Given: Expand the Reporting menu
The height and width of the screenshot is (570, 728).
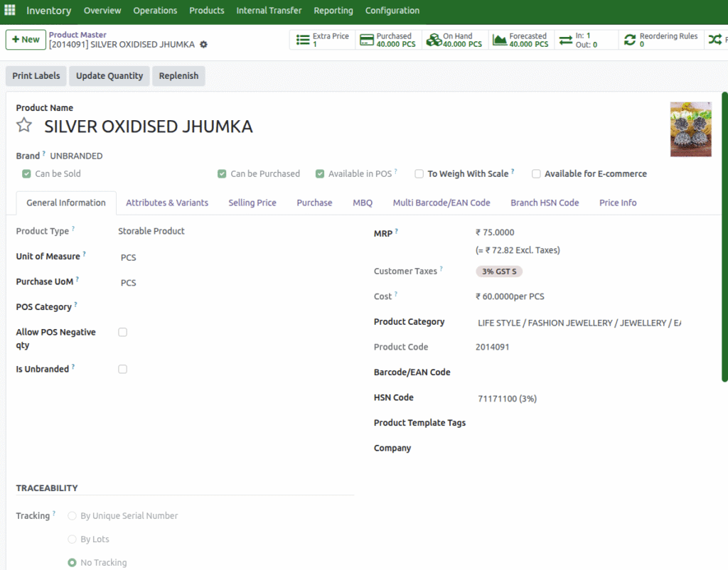Looking at the screenshot, I should pos(333,11).
